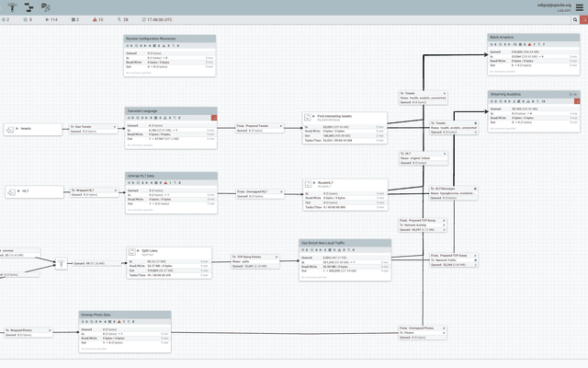This screenshot has width=588, height=368.
Task: Click the stopped components count in status bar
Action: [75, 19]
